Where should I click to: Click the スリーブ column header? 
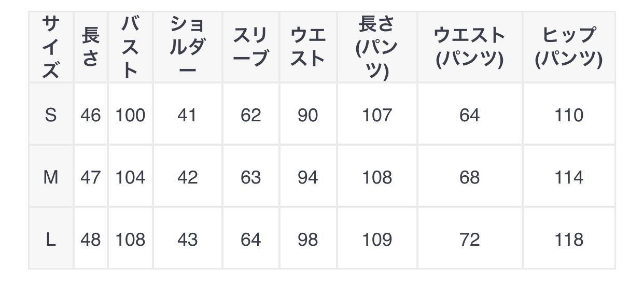(x=250, y=47)
